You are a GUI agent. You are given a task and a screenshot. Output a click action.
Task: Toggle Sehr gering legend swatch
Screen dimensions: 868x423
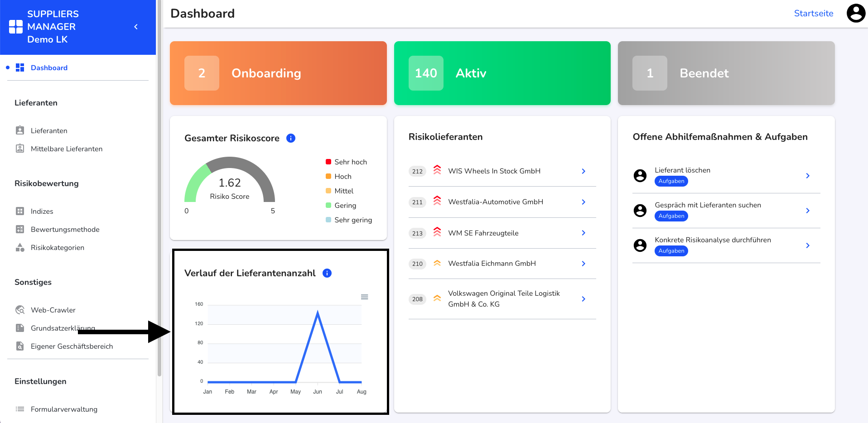(x=328, y=220)
